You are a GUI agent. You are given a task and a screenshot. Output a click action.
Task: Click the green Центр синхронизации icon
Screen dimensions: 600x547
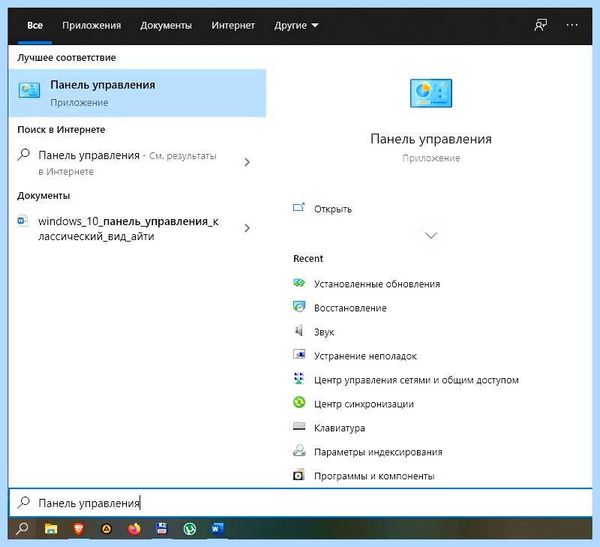coord(299,403)
